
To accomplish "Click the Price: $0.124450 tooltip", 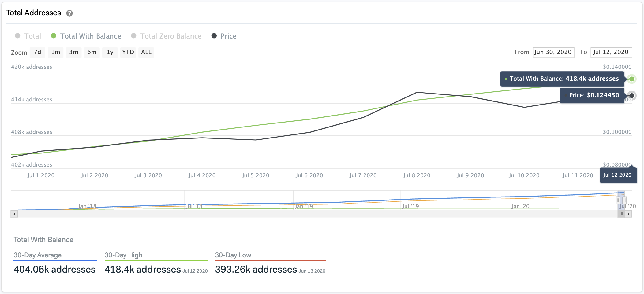I will (x=592, y=95).
